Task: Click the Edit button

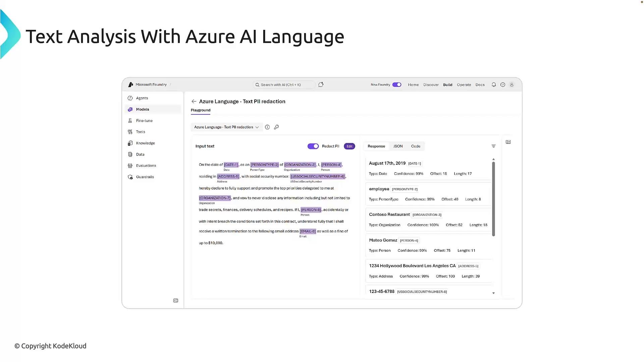Action: pos(350,146)
